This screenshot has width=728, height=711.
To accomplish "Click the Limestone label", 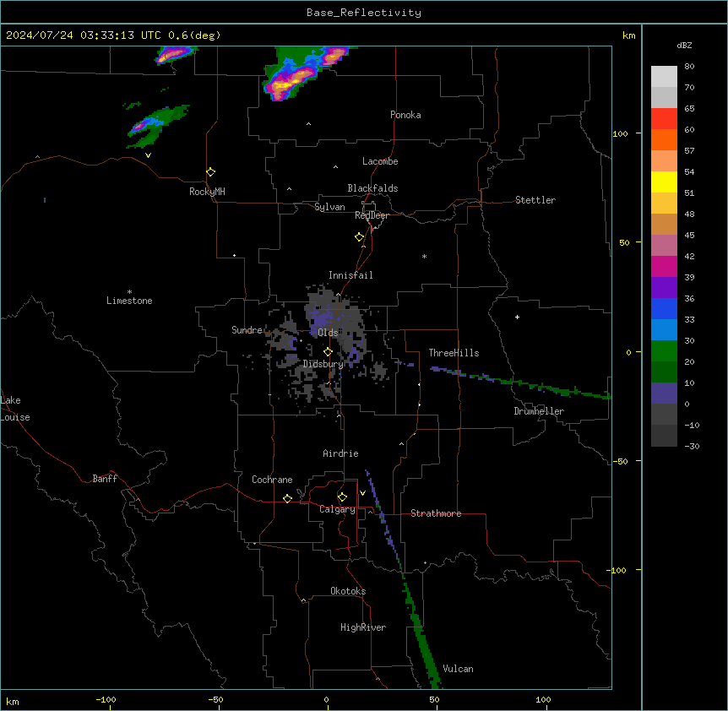I will coord(129,301).
